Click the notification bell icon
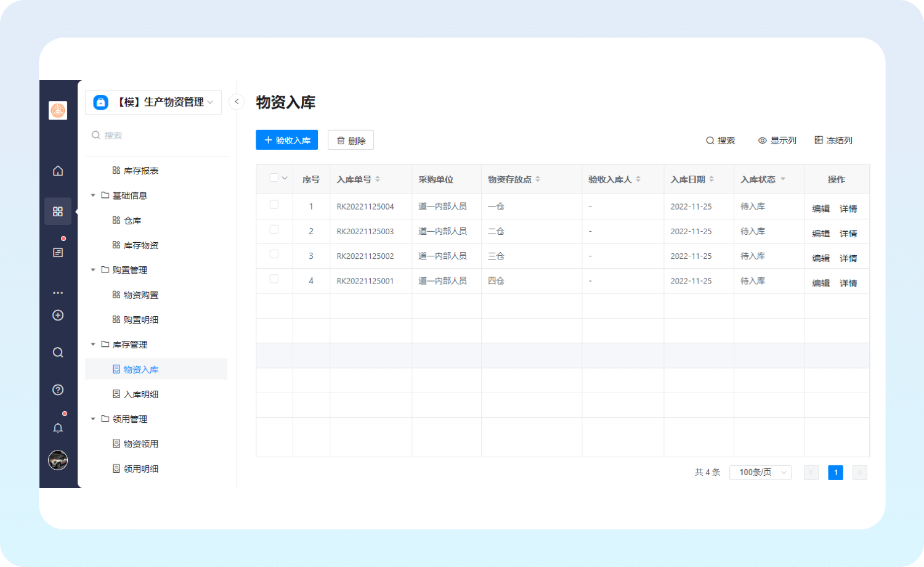Viewport: 924px width, 567px height. 58,428
